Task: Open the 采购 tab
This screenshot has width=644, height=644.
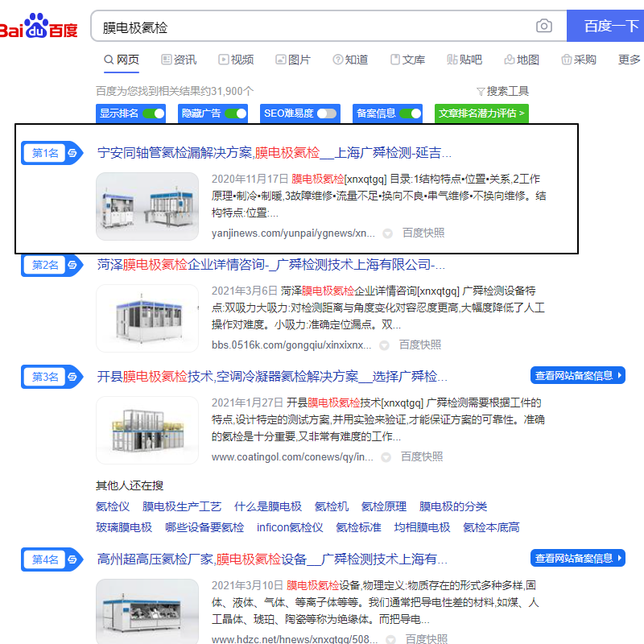Action: (x=579, y=60)
